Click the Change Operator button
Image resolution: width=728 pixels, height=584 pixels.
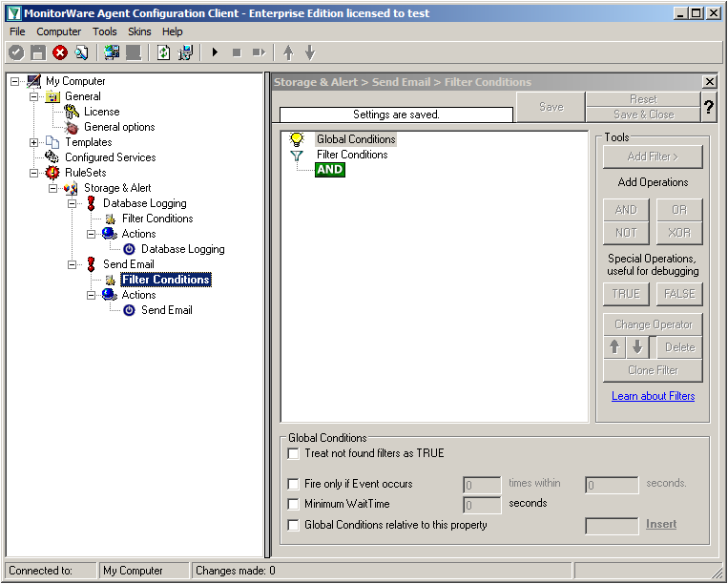coord(653,324)
